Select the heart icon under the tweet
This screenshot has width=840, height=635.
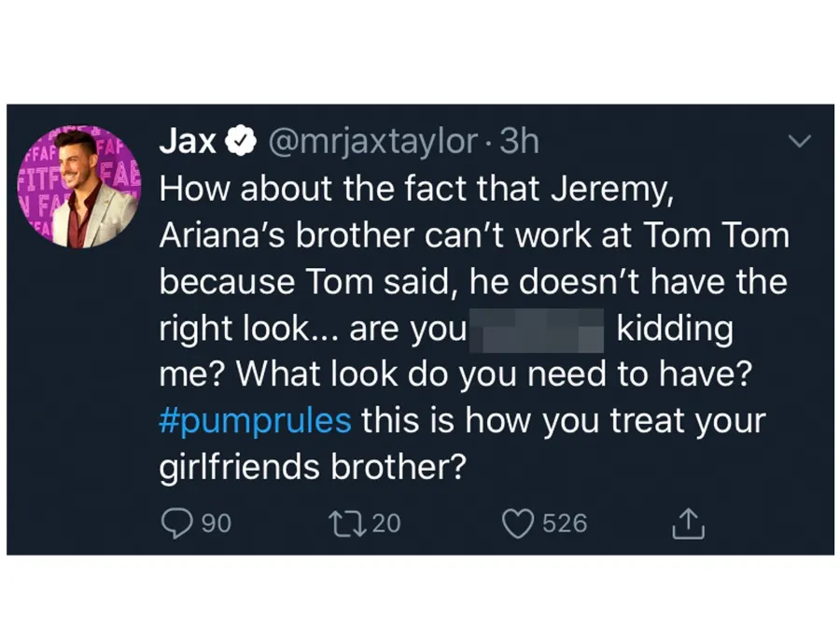(x=517, y=523)
